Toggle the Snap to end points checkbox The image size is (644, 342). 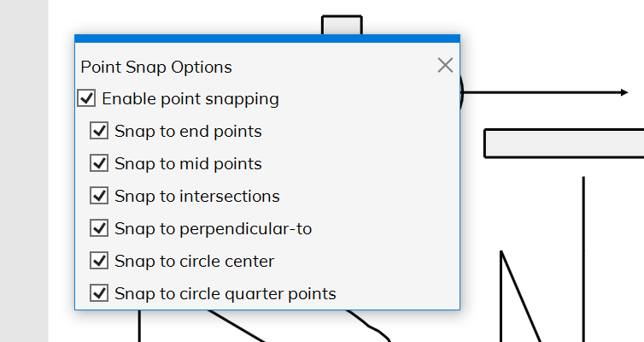click(x=99, y=131)
